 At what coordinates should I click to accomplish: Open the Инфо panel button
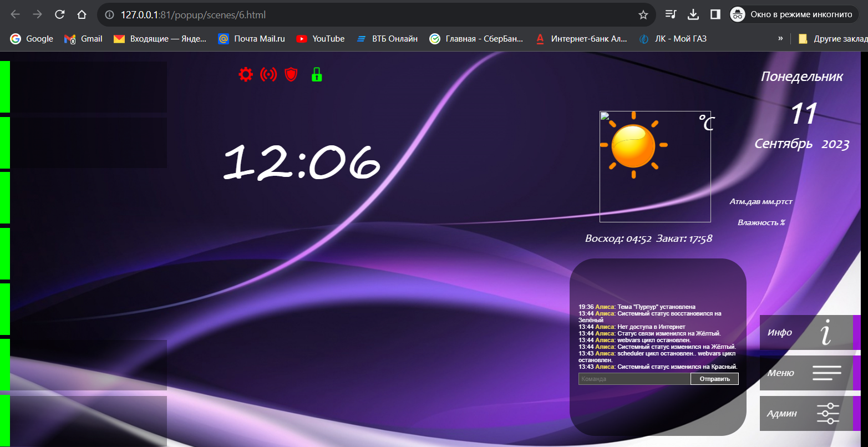(806, 333)
